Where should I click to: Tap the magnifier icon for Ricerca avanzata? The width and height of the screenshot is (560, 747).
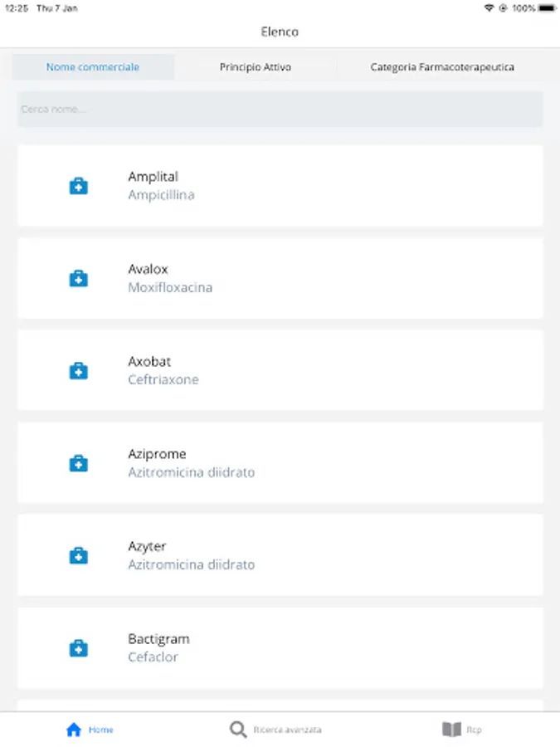(238, 730)
